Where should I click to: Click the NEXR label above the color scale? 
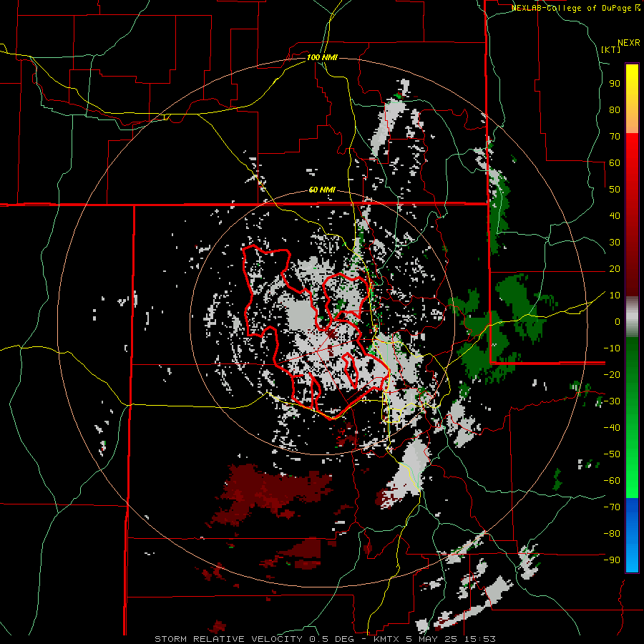tap(629, 43)
